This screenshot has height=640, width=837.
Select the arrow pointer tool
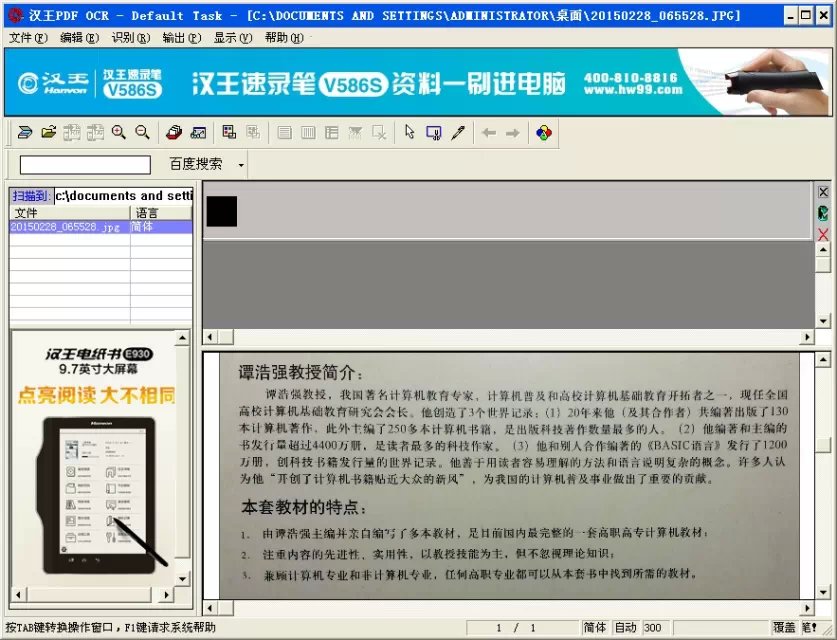[x=409, y=132]
